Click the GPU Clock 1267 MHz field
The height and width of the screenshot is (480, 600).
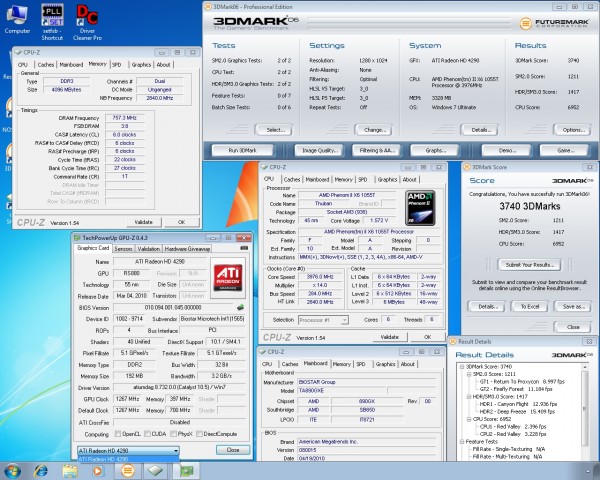tap(127, 399)
